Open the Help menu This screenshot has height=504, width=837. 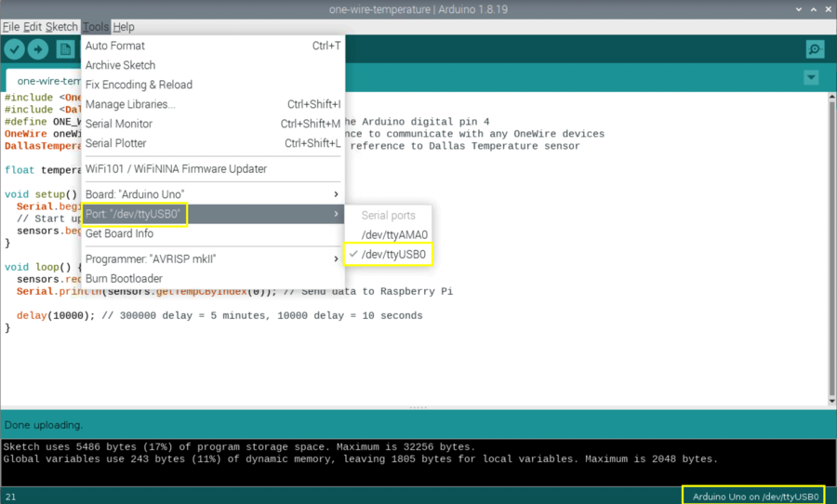(x=124, y=27)
